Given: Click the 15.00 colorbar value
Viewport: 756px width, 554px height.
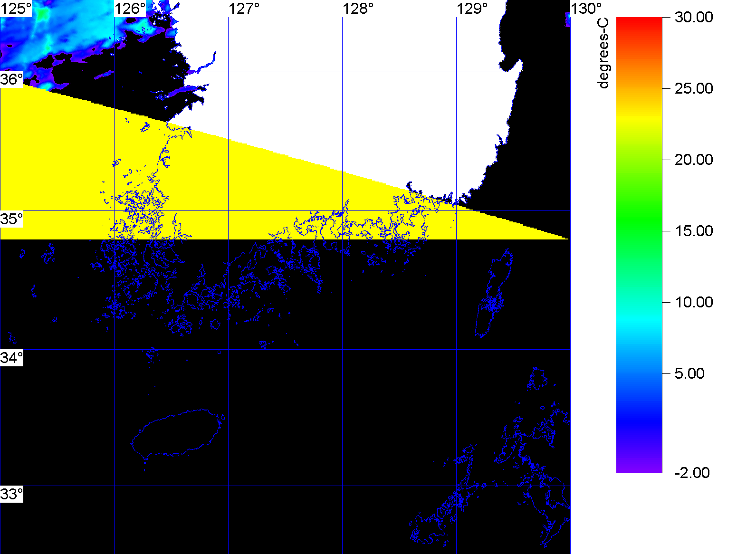Looking at the screenshot, I should tap(694, 231).
